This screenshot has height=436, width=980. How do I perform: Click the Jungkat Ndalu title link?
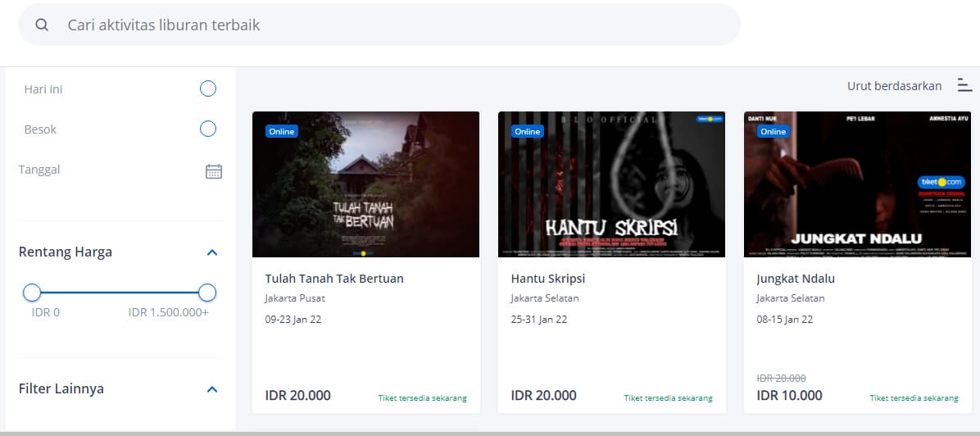796,279
